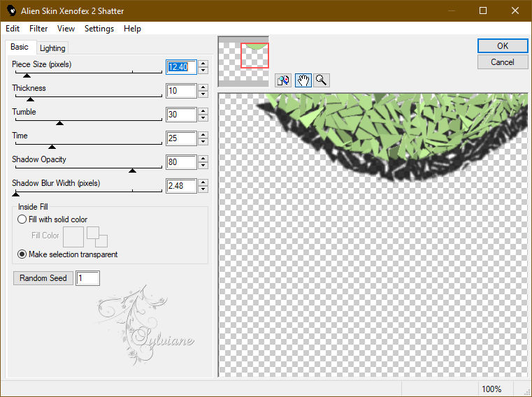Viewport: 532px width, 397px height.
Task: Click the Shadow Blur Width slider handle
Action: click(15, 194)
